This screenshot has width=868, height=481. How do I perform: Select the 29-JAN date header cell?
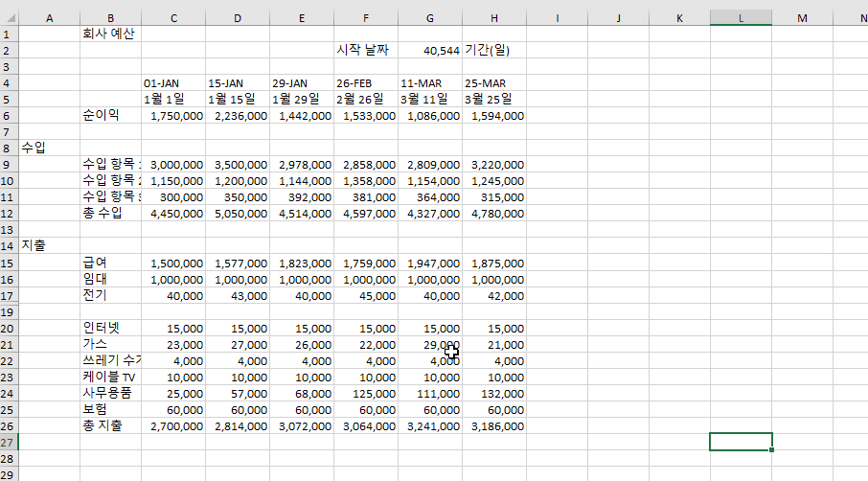[x=302, y=83]
